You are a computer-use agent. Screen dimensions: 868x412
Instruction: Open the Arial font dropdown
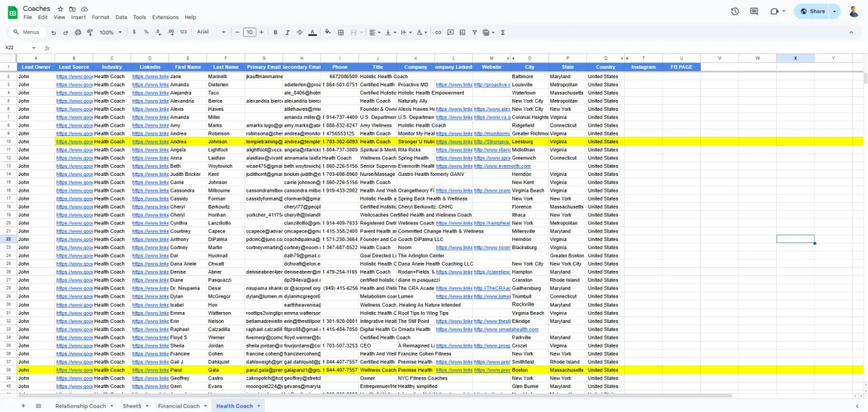[x=211, y=33]
